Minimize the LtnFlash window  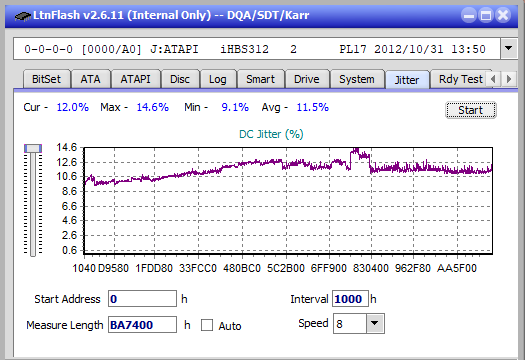click(x=469, y=15)
